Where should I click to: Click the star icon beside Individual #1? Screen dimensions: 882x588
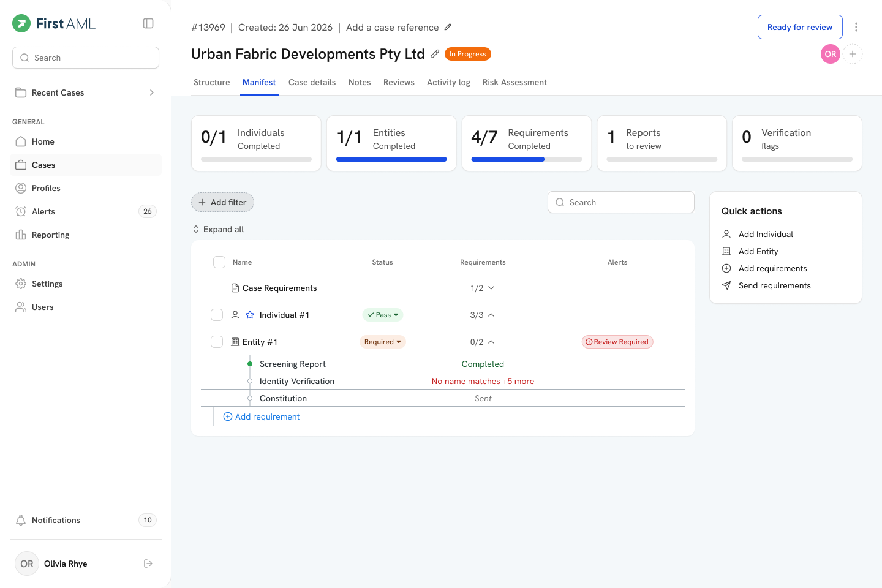coord(250,315)
